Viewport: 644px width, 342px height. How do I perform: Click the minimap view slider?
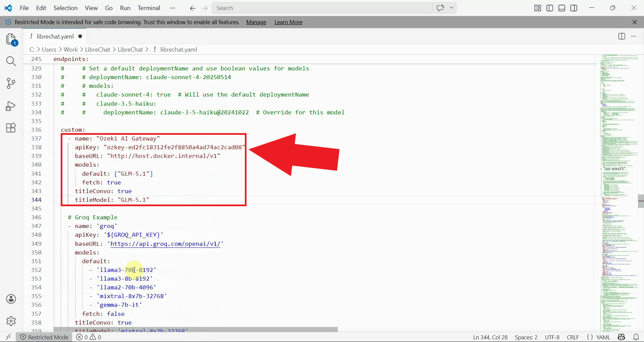(x=641, y=201)
